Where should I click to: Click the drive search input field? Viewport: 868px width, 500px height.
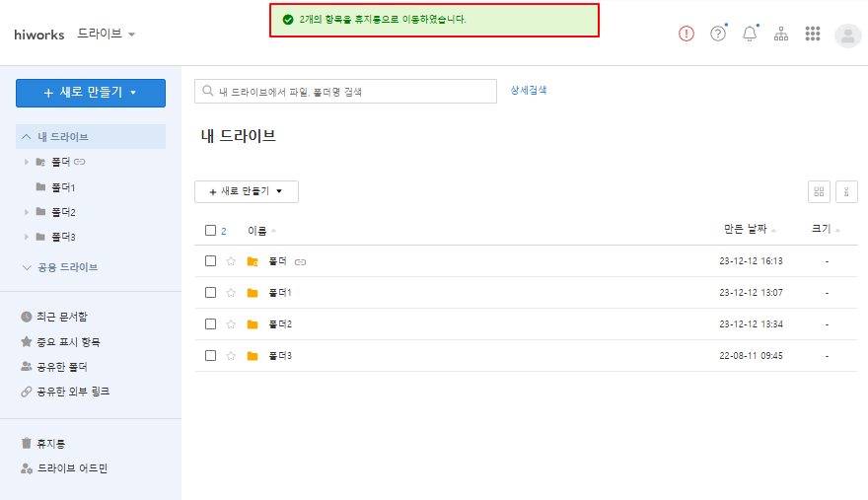pyautogui.click(x=345, y=92)
